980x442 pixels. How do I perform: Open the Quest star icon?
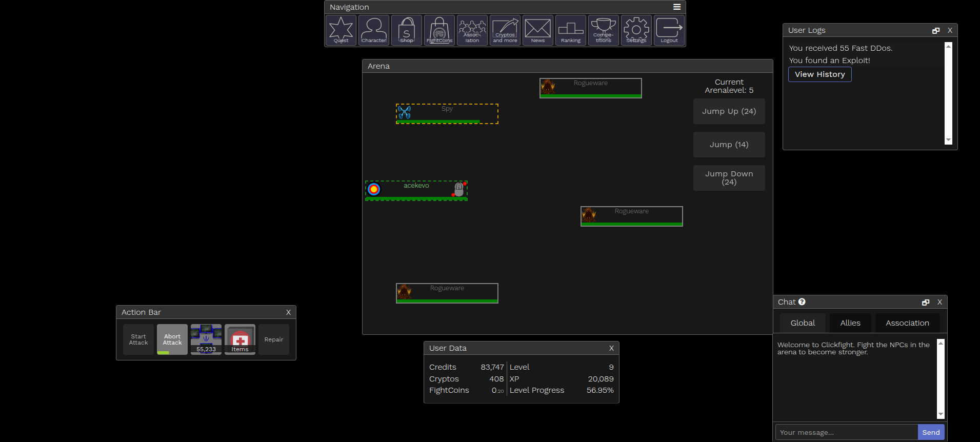(341, 30)
